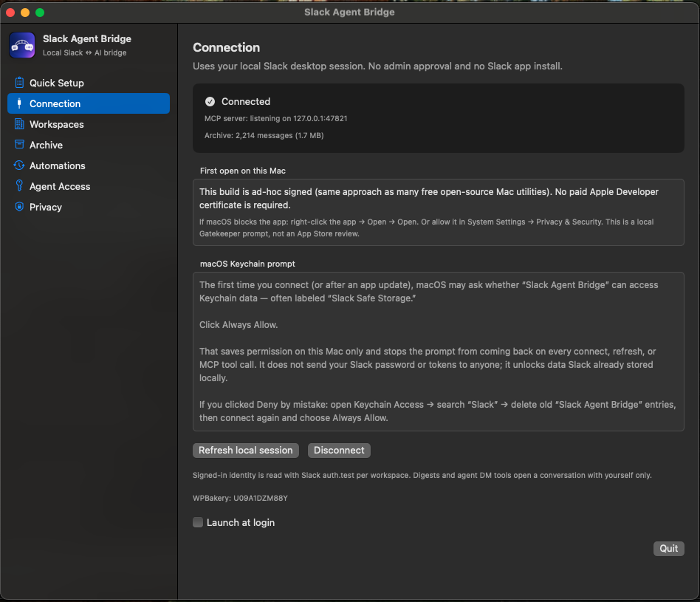The image size is (700, 602).
Task: Click the 'Uses your local Slack desktop session' subtitle
Action: (x=377, y=66)
